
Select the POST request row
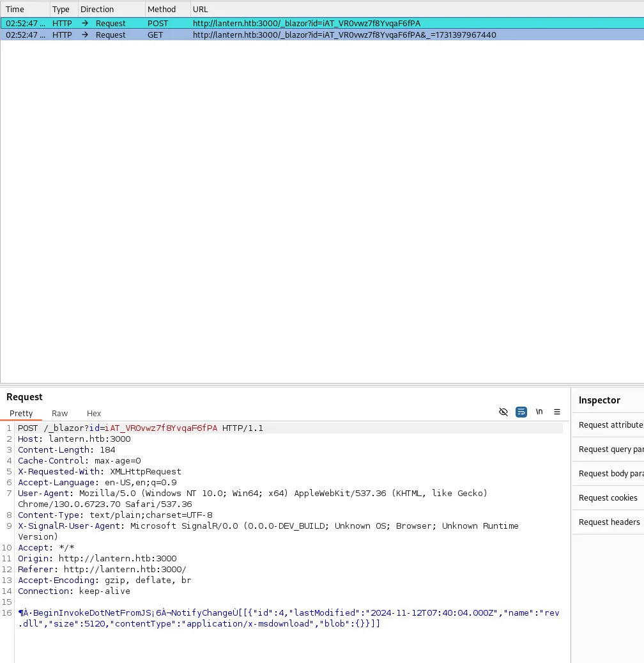pyautogui.click(x=322, y=23)
